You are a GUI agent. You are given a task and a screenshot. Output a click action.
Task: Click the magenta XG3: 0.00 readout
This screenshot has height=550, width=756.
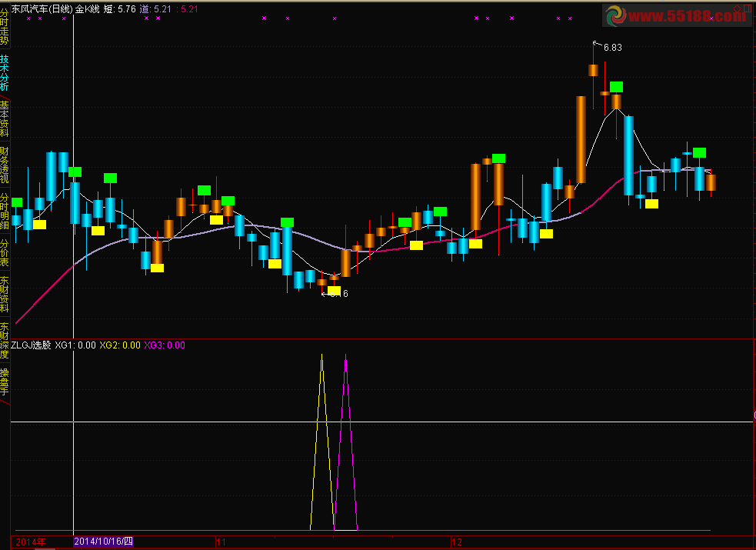(165, 345)
